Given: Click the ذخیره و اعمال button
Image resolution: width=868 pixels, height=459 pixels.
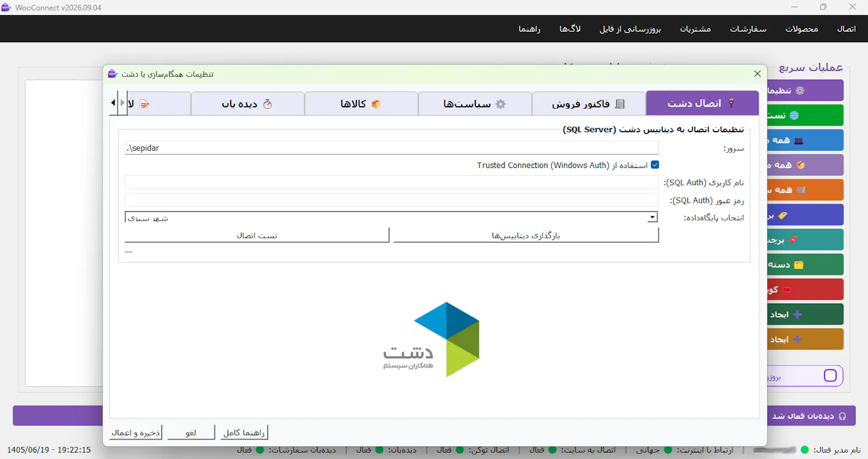Looking at the screenshot, I should point(136,432).
